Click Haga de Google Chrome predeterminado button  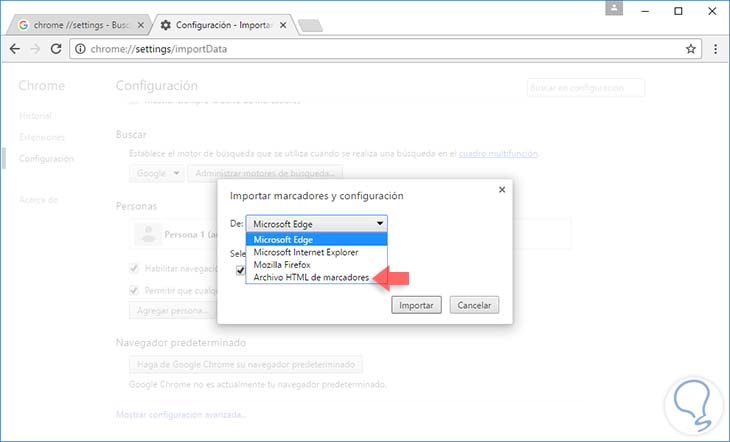246,365
